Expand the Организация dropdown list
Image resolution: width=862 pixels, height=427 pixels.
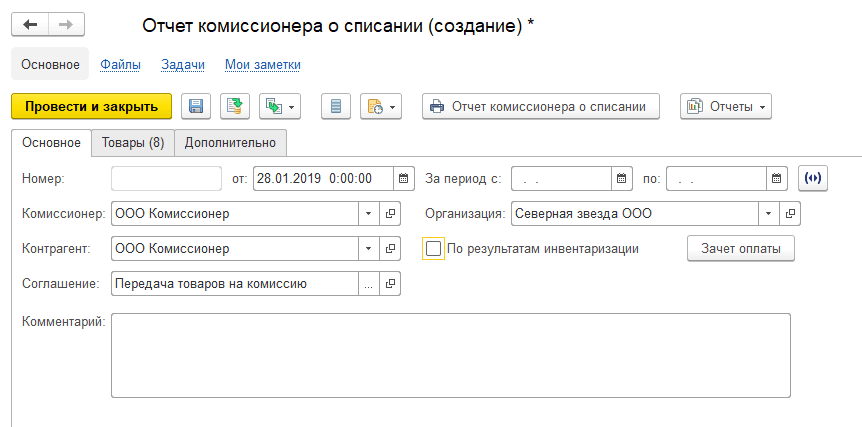(767, 214)
